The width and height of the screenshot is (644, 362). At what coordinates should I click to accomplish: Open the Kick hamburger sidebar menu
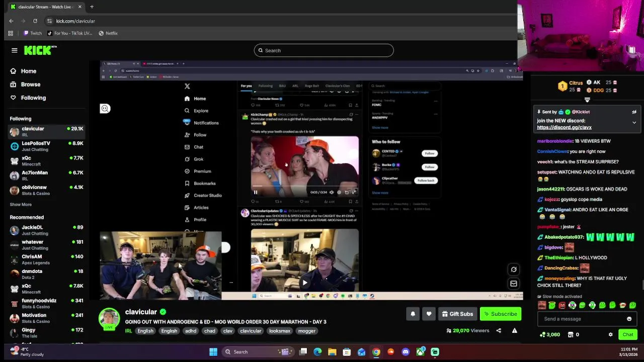click(15, 50)
